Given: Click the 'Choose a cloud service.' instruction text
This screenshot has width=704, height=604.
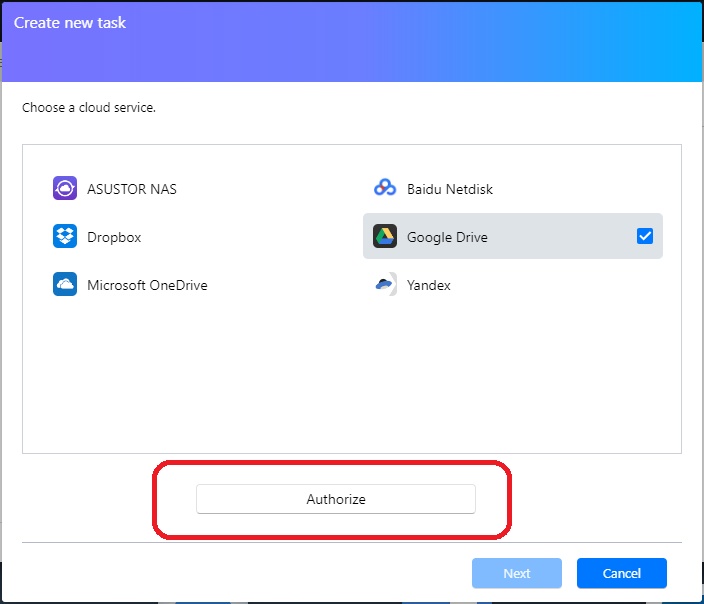Looking at the screenshot, I should (89, 107).
